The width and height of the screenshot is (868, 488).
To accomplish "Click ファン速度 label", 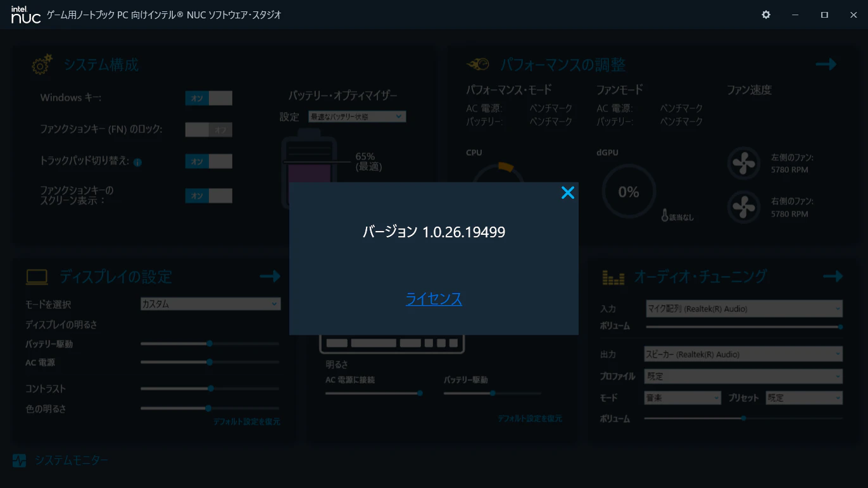I will pos(749,90).
